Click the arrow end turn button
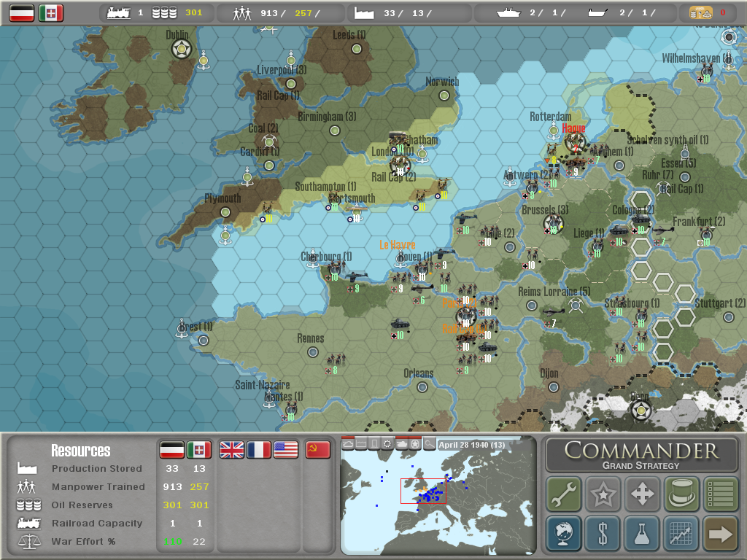Image resolution: width=747 pixels, height=560 pixels. [720, 533]
